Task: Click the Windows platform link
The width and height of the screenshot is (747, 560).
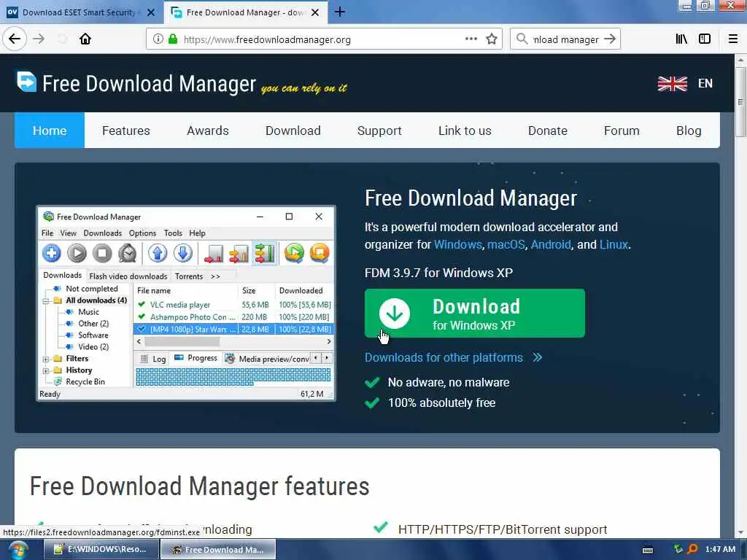Action: tap(458, 245)
